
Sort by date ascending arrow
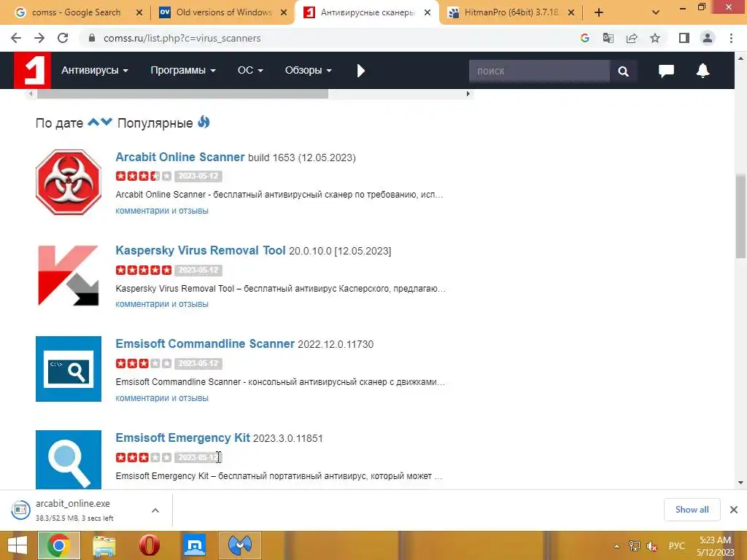point(93,122)
